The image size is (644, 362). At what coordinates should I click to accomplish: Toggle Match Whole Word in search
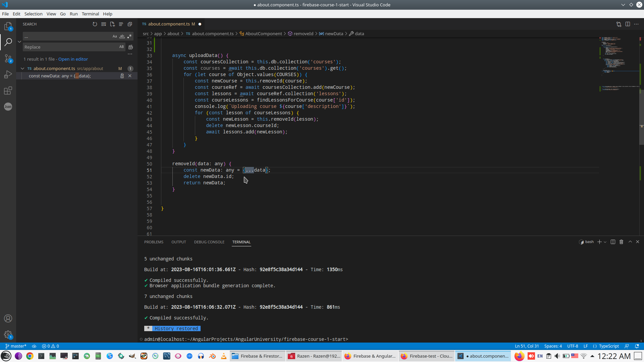coord(122,36)
